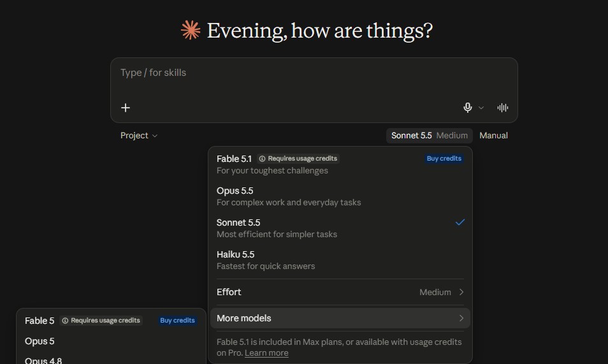This screenshot has height=364, width=608.
Task: Open the Learn more link
Action: [266, 353]
